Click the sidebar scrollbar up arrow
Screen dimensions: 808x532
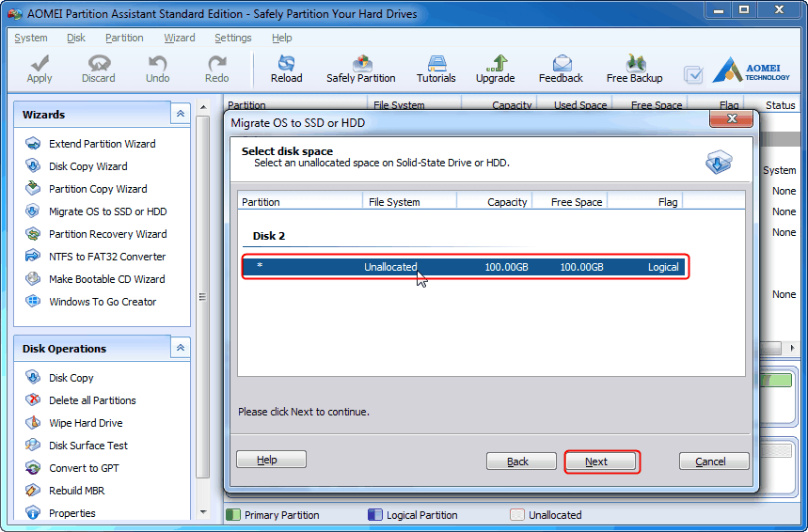coord(203,107)
